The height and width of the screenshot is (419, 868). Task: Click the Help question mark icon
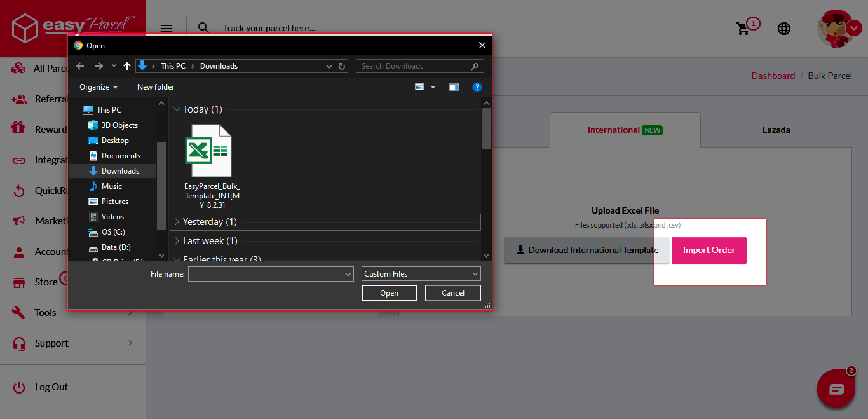tap(477, 87)
